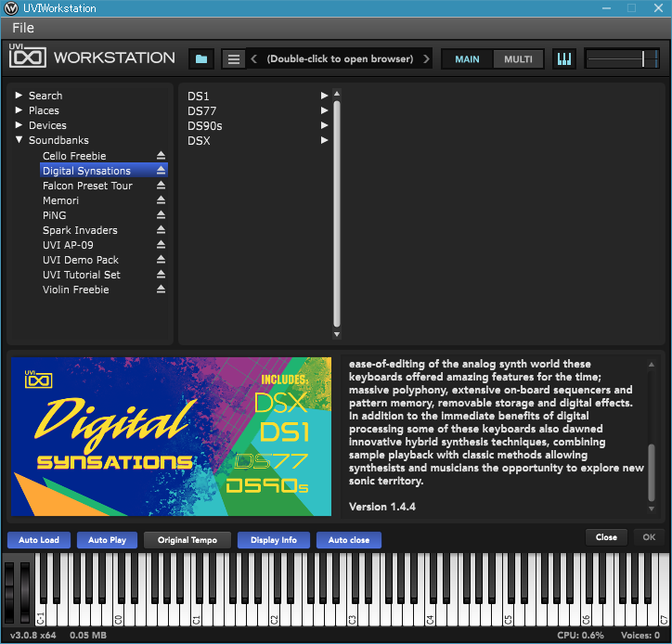This screenshot has width=672, height=644.
Task: Select the UVI Demo Pack soundbank
Action: point(81,260)
